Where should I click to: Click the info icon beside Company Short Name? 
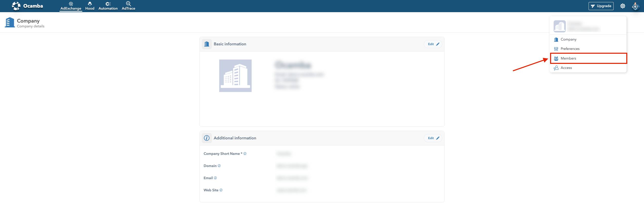click(x=245, y=154)
